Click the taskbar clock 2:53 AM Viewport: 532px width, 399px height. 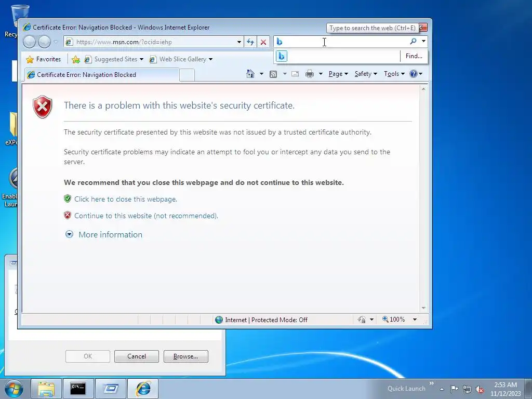click(506, 389)
